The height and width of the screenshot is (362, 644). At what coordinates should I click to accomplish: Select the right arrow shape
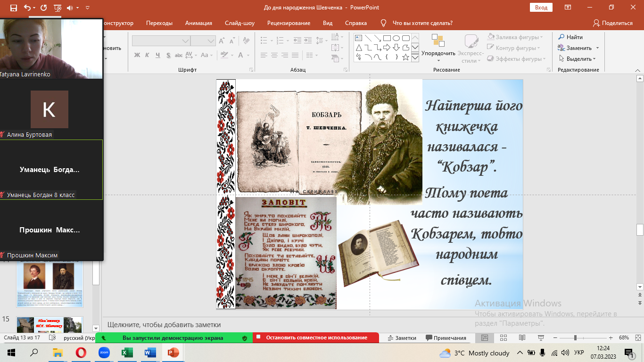pyautogui.click(x=387, y=48)
